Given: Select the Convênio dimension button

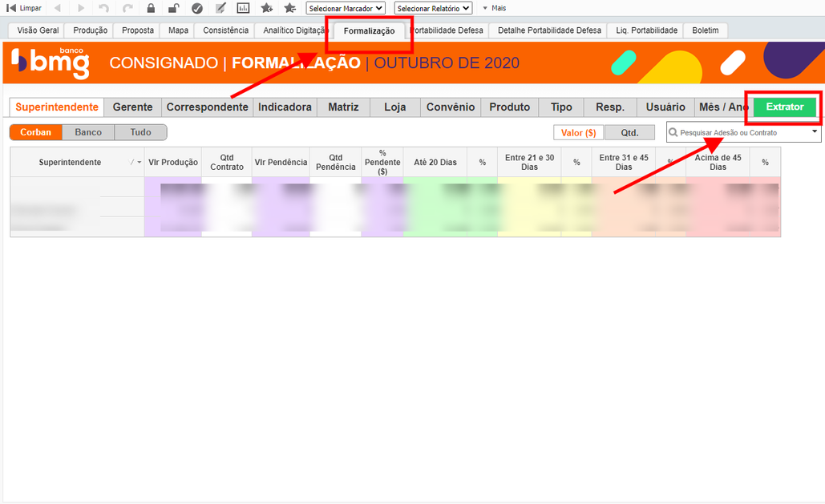Looking at the screenshot, I should coord(451,107).
